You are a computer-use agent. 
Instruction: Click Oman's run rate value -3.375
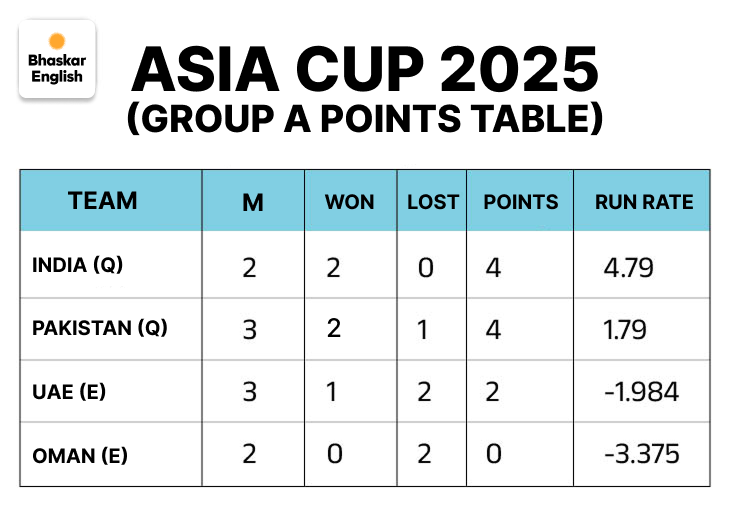[642, 454]
